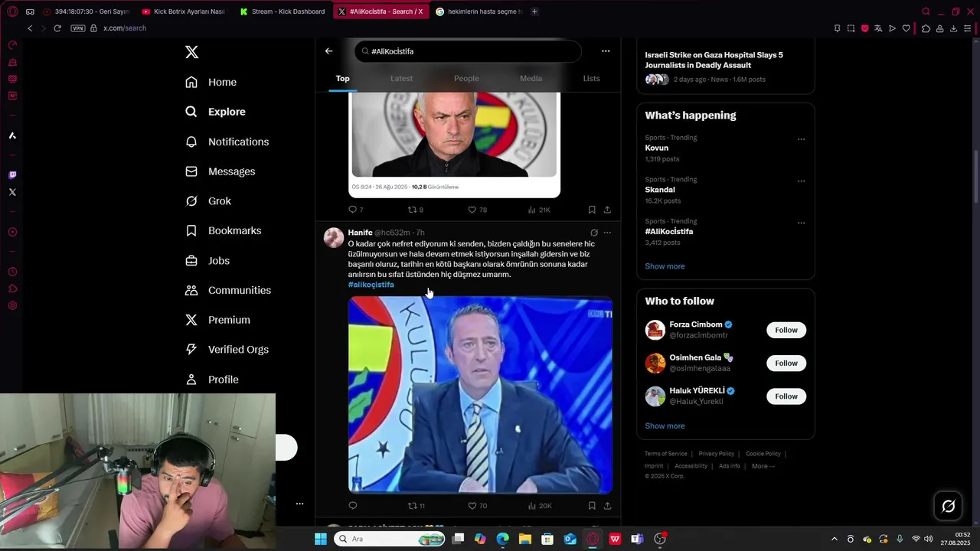Open the Ali Koç image in Hanife's post

point(480,395)
